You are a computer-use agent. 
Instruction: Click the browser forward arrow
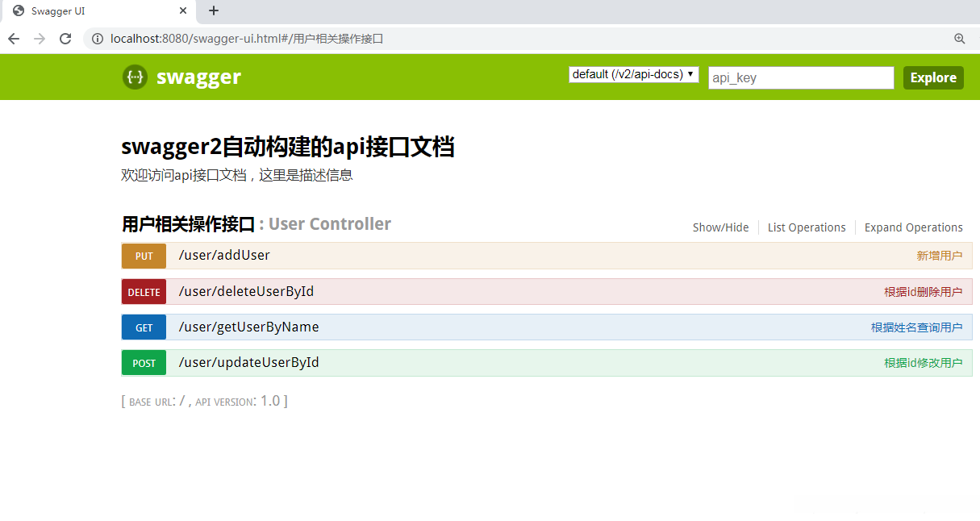click(40, 39)
